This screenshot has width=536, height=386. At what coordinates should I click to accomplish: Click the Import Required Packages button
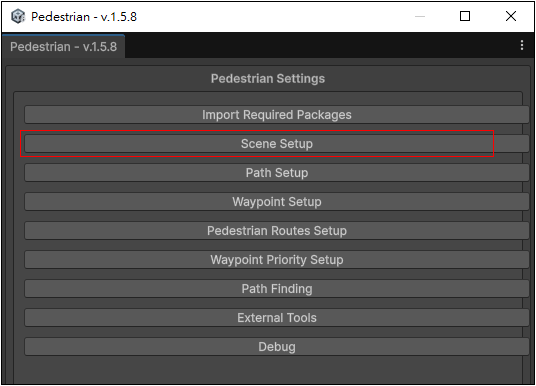point(277,115)
